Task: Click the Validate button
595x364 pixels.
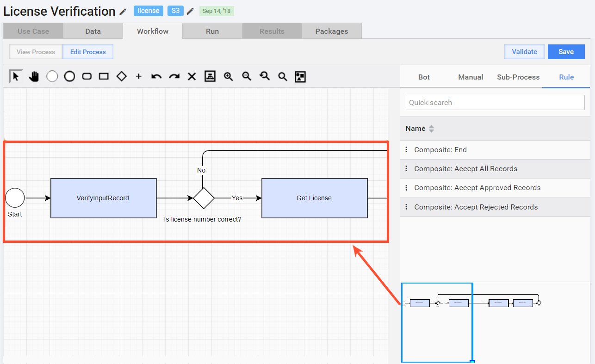Action: pyautogui.click(x=524, y=52)
